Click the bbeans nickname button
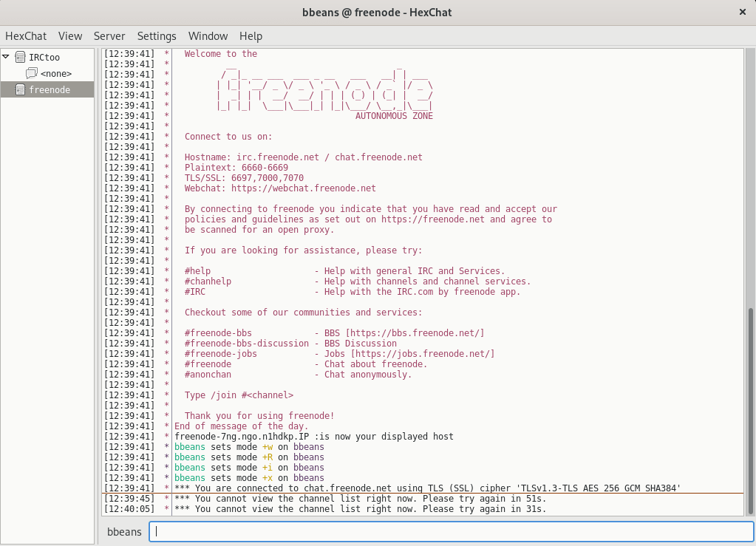This screenshot has height=546, width=756. coord(123,531)
